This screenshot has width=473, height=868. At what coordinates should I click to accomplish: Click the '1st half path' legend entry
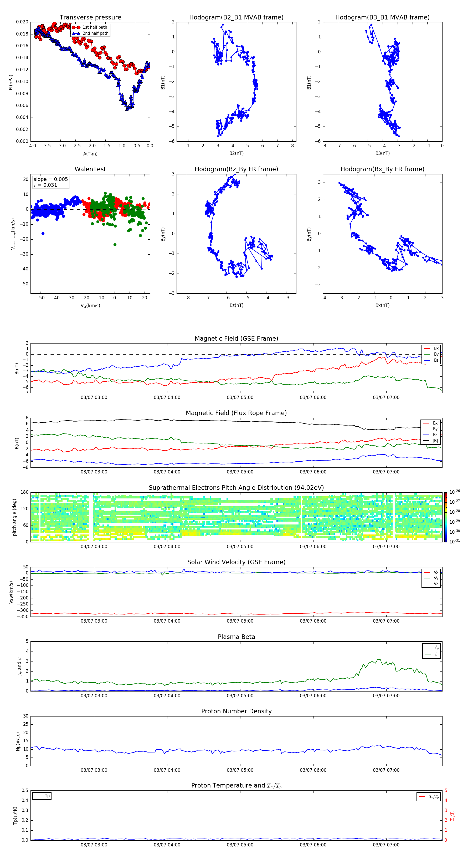(90, 27)
